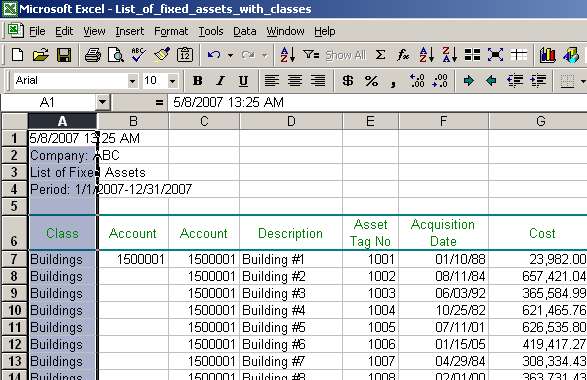Open the Data menu
Viewport: 587px width, 380px height.
click(244, 31)
